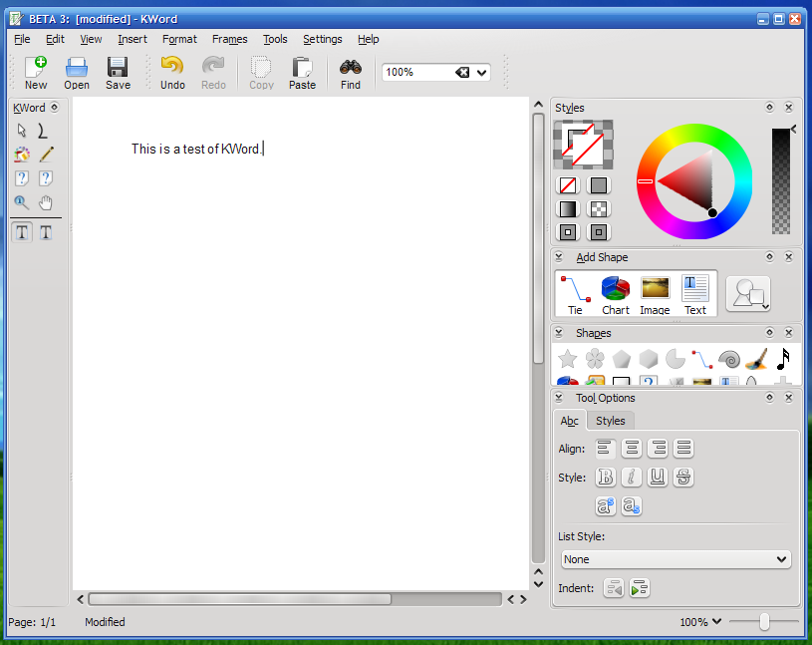This screenshot has height=645, width=812.
Task: Toggle Bold text style
Action: pyautogui.click(x=606, y=478)
